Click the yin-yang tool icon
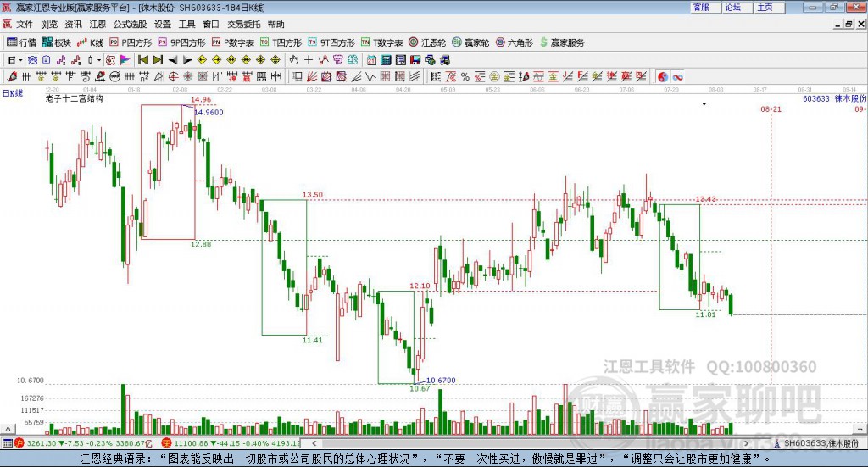This screenshot has width=868, height=467. (x=663, y=77)
